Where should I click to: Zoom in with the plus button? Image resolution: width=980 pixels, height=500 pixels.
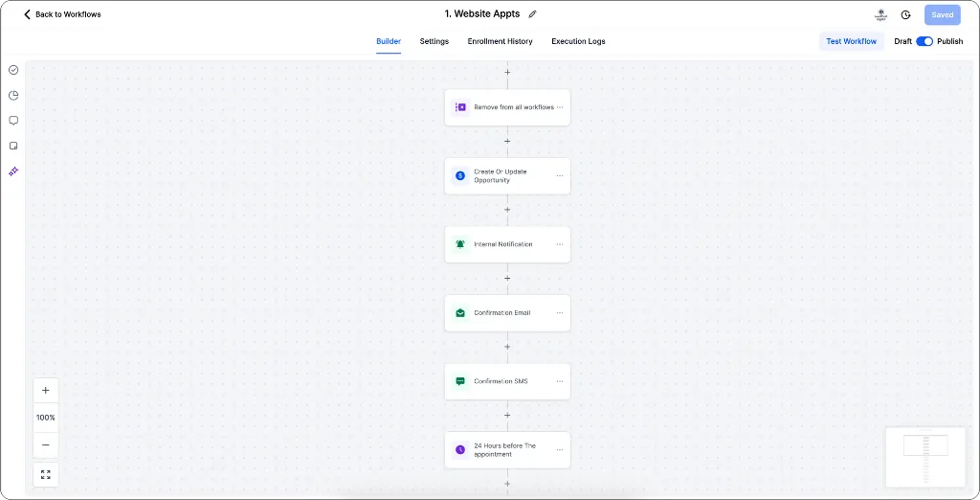pos(46,391)
